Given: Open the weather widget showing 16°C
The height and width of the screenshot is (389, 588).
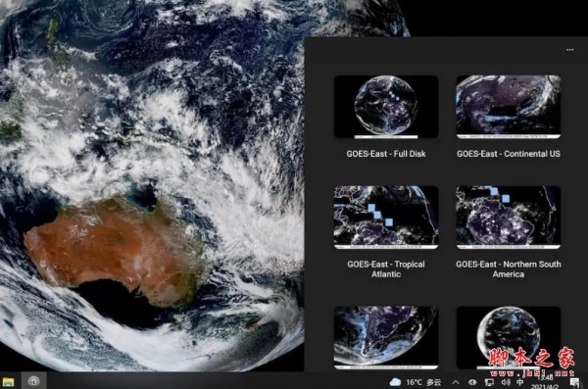Looking at the screenshot, I should coord(416,382).
